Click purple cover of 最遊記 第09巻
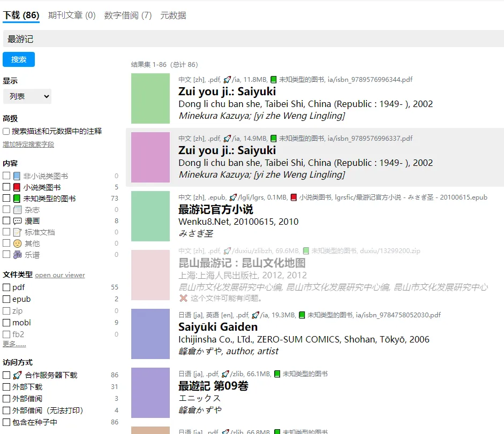The height and width of the screenshot is (434, 504). [x=151, y=393]
